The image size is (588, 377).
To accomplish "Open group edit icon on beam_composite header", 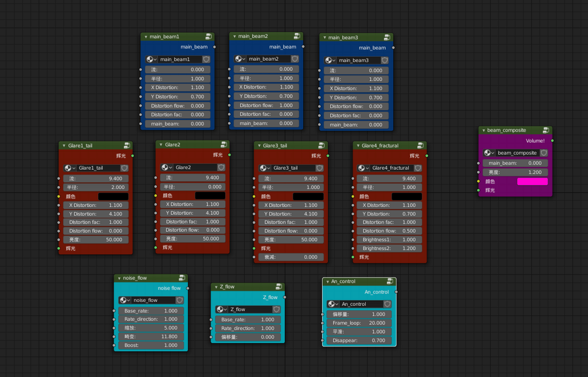I will pyautogui.click(x=546, y=130).
